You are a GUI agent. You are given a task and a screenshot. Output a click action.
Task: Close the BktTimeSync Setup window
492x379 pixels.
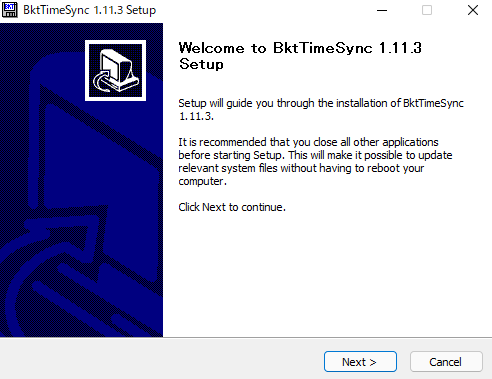(473, 10)
